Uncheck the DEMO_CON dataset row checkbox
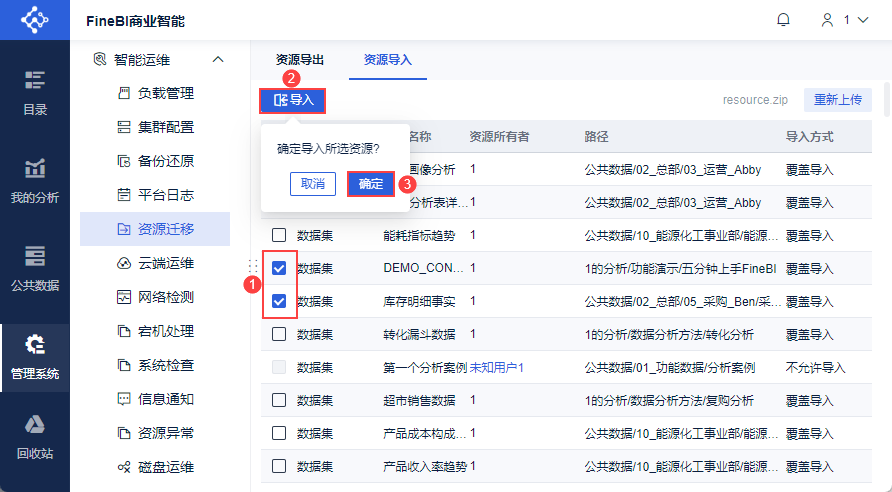This screenshot has height=492, width=892. click(279, 268)
